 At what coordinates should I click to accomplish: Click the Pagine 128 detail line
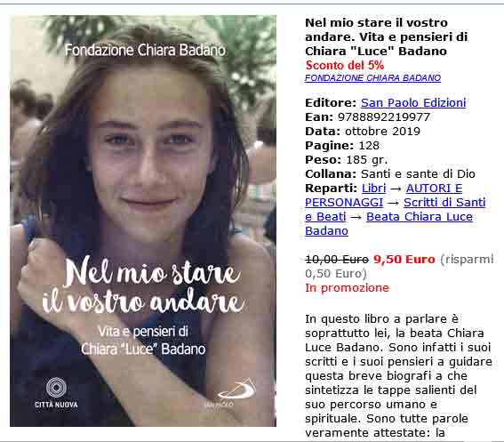pos(342,145)
